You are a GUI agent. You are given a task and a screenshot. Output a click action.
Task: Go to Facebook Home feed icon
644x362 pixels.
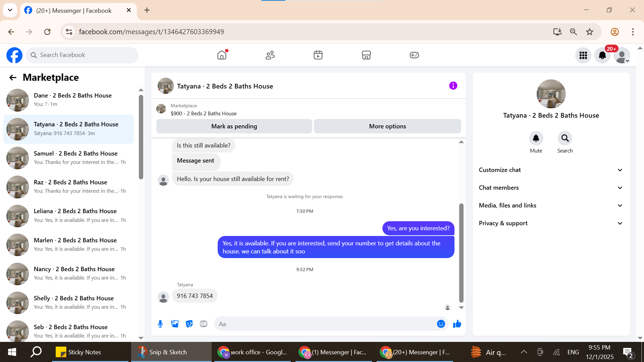click(222, 55)
